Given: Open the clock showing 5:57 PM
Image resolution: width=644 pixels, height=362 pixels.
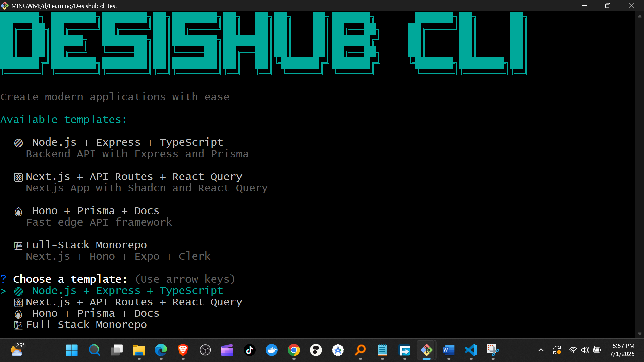Looking at the screenshot, I should click(622, 350).
